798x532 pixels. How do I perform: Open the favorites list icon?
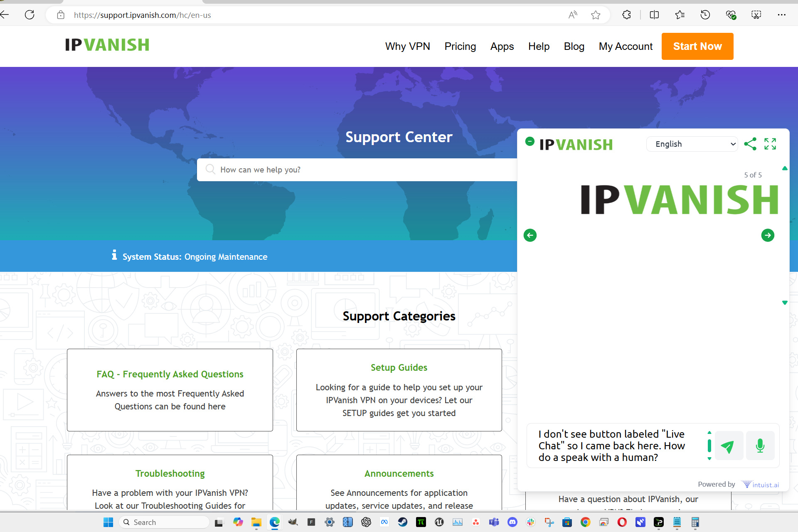pyautogui.click(x=680, y=15)
